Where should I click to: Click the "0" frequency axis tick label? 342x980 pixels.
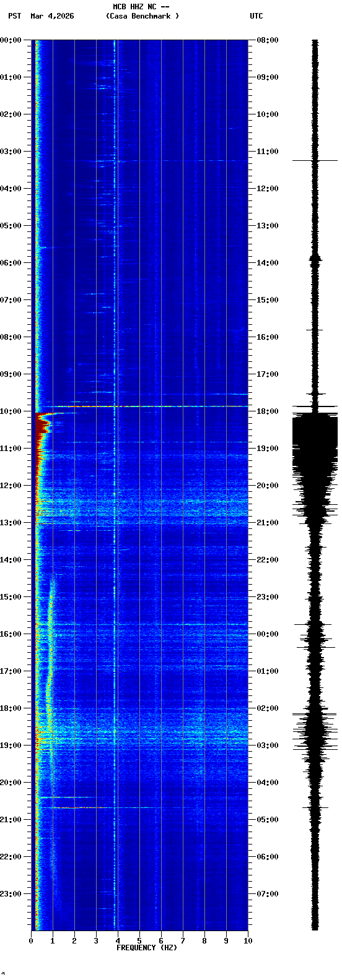(x=31, y=941)
